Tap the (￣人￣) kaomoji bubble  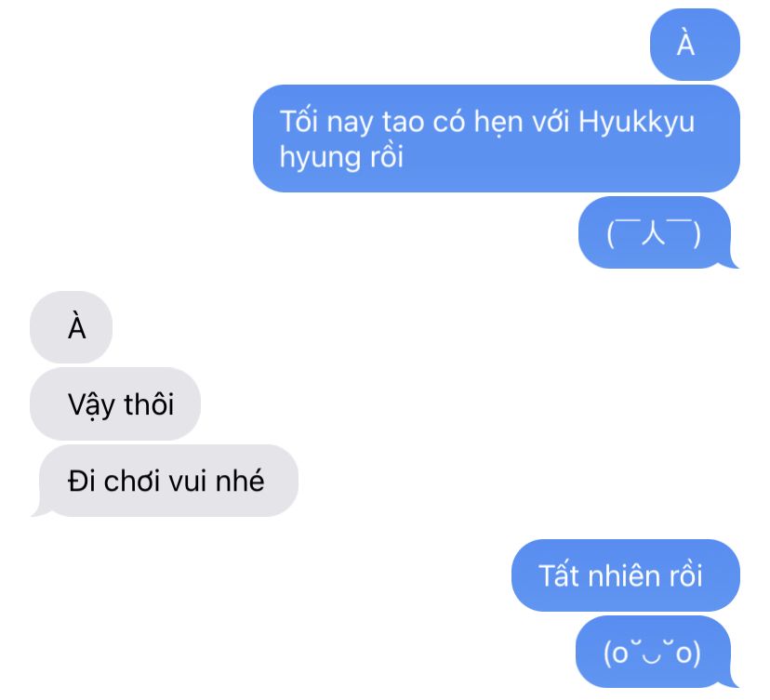pyautogui.click(x=657, y=232)
